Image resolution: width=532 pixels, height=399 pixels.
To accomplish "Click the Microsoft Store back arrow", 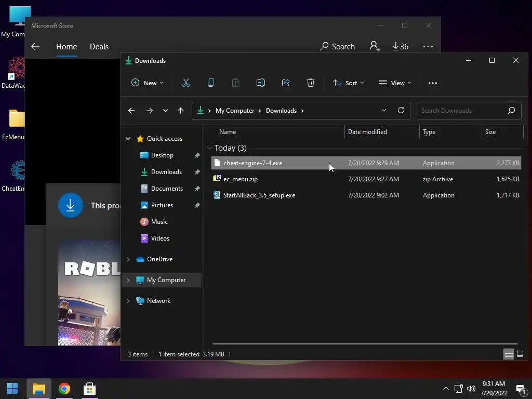I will point(35,46).
